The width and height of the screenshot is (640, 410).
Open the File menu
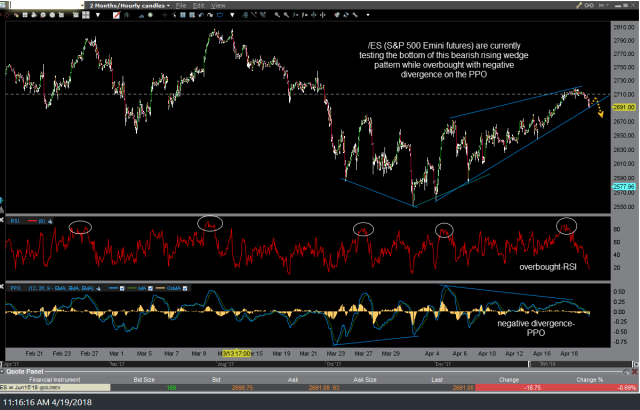pyautogui.click(x=181, y=6)
